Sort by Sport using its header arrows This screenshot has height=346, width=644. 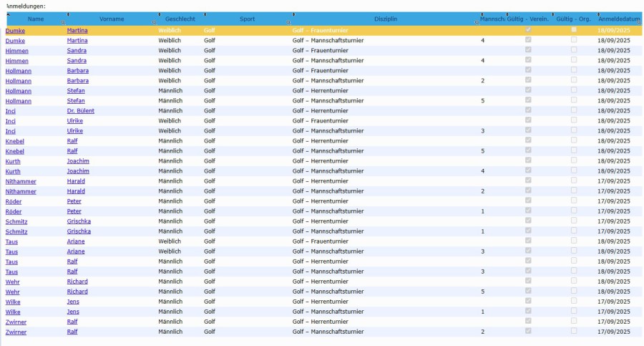(205, 14)
